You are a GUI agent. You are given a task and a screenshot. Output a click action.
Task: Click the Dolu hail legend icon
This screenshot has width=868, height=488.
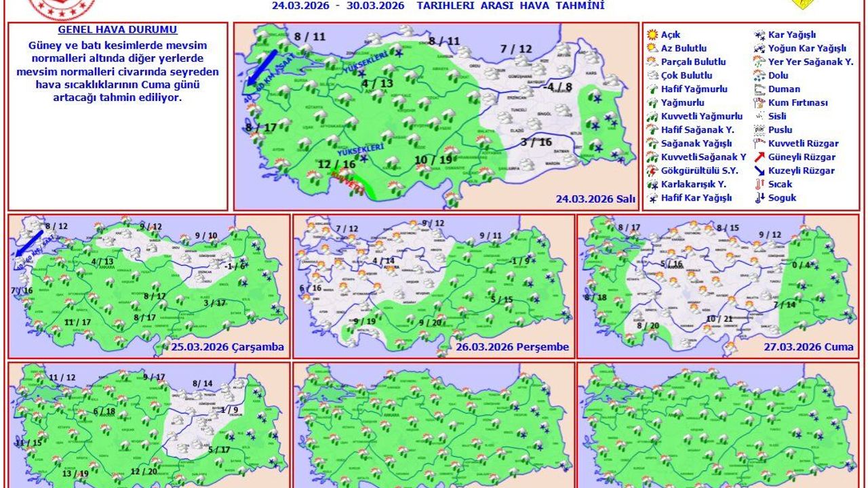(759, 75)
